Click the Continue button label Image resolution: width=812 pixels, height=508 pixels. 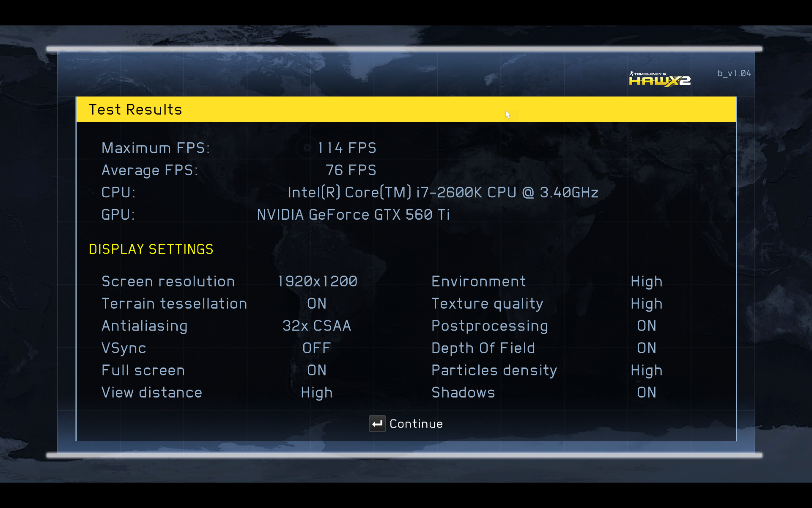(x=416, y=424)
